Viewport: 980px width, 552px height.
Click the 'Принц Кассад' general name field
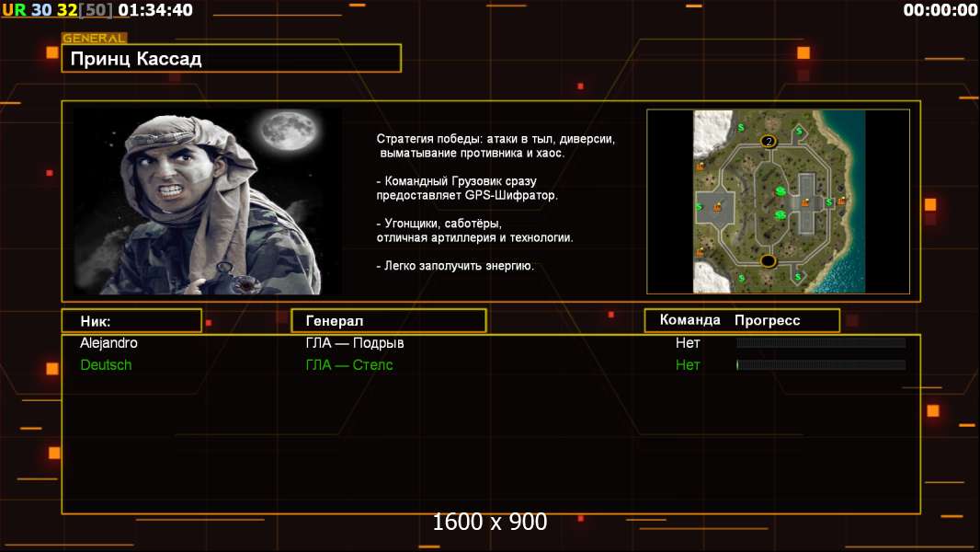[x=231, y=59]
